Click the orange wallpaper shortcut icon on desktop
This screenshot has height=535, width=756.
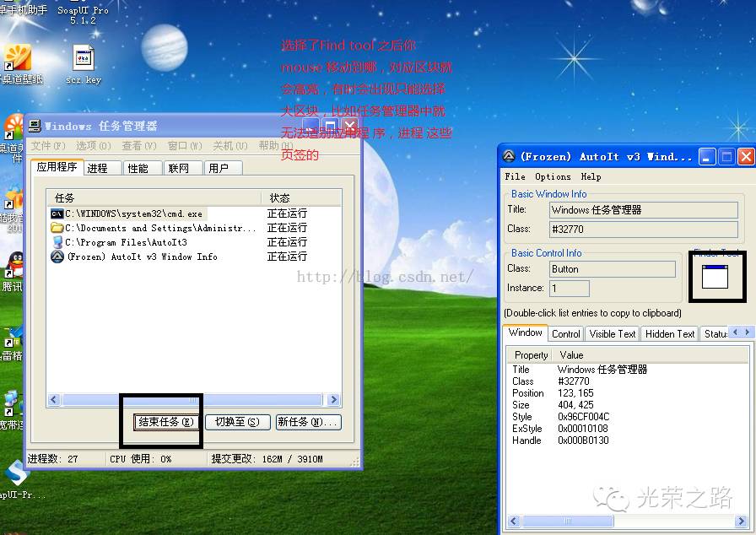pos(18,58)
